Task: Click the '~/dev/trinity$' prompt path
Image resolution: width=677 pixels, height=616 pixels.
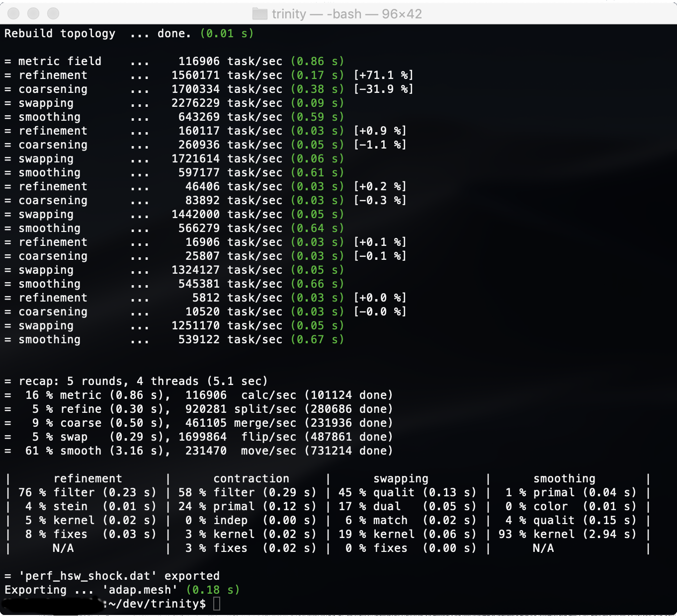Action: coord(157,604)
